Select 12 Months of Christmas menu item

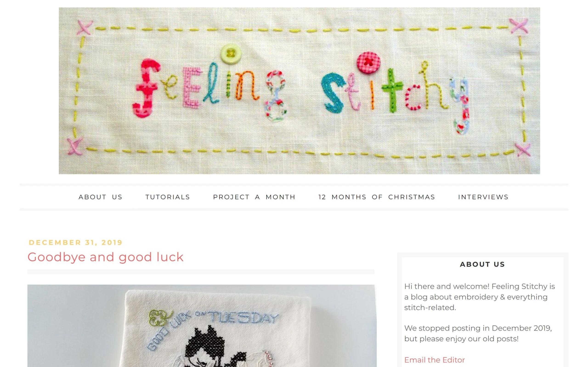point(377,197)
